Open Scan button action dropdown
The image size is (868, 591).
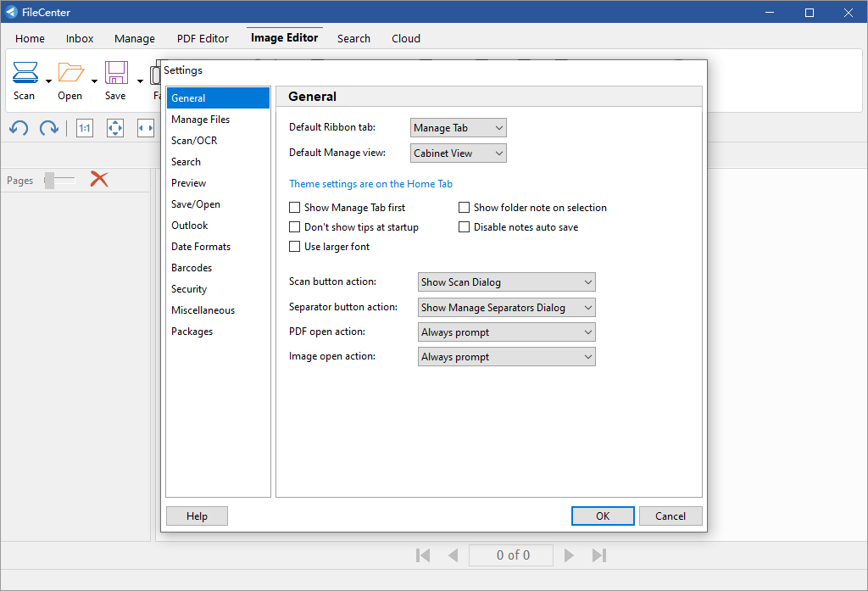coord(507,282)
